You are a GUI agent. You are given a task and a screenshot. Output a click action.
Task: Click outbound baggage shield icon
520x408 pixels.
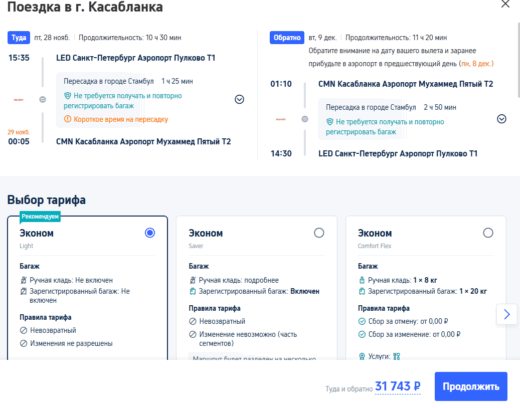click(x=67, y=96)
